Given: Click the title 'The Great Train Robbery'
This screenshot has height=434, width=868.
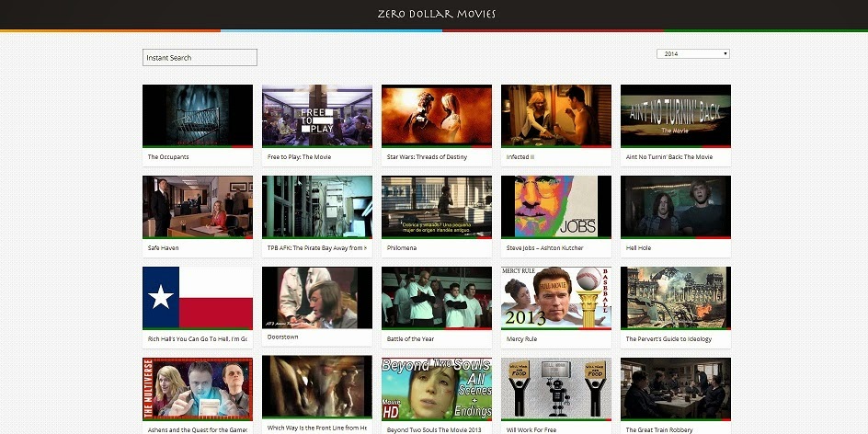Looking at the screenshot, I should coord(659,429).
